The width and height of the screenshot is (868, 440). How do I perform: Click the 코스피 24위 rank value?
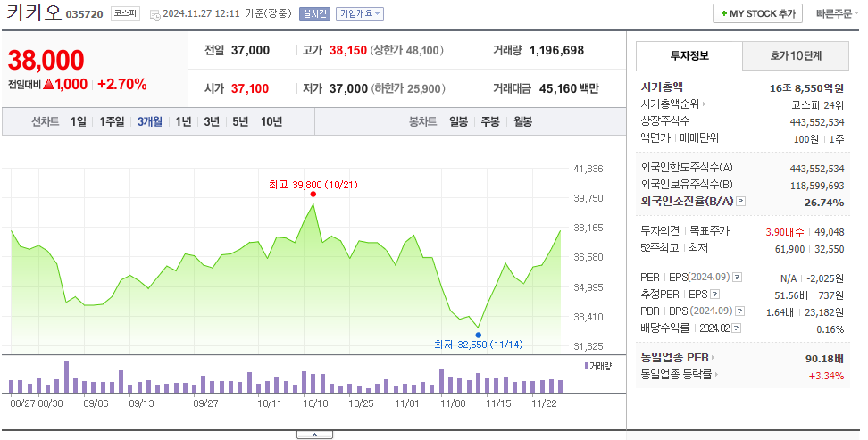[818, 104]
